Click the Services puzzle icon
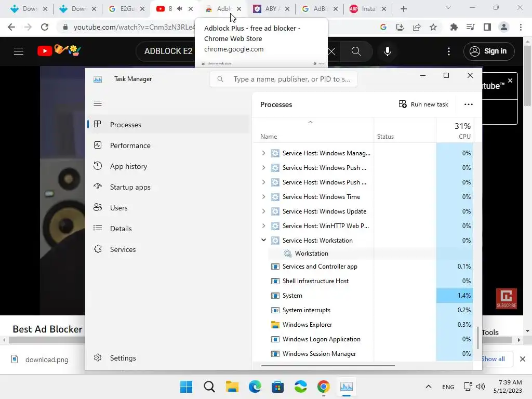Viewport: 532px width, 399px height. [x=98, y=249]
